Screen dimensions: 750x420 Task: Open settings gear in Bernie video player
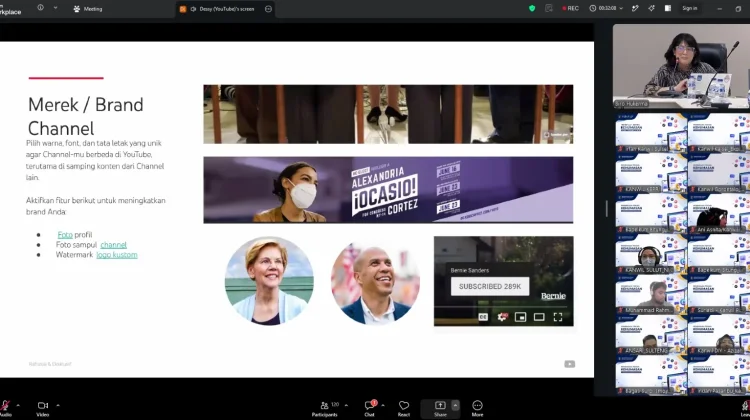click(502, 317)
